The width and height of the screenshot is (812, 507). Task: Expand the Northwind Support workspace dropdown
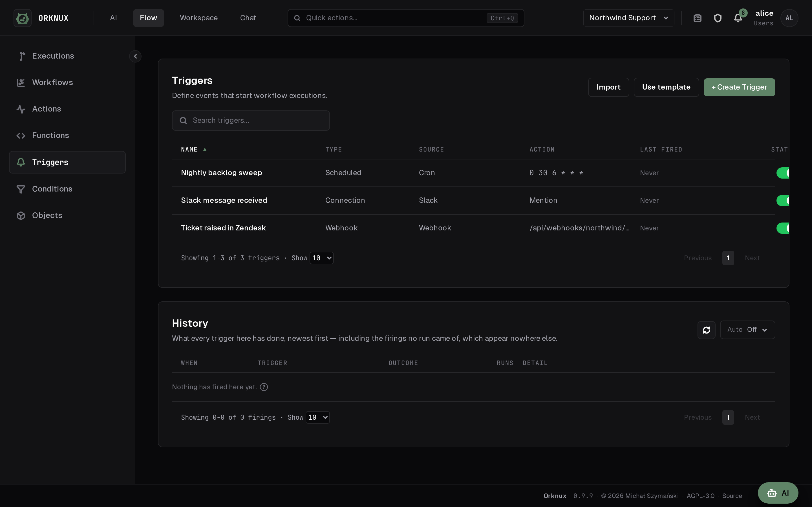pos(628,18)
